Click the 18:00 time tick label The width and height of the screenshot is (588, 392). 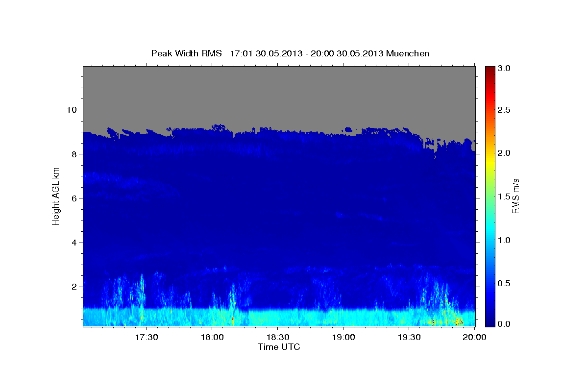point(212,337)
